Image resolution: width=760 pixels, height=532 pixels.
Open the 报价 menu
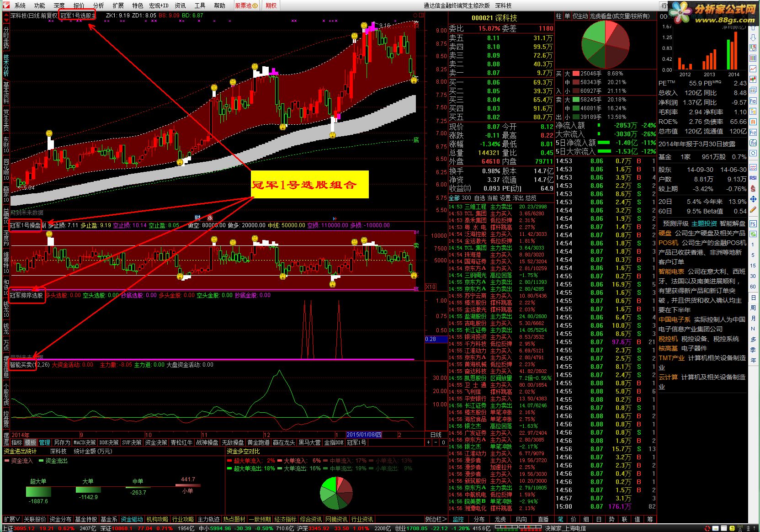point(79,5)
